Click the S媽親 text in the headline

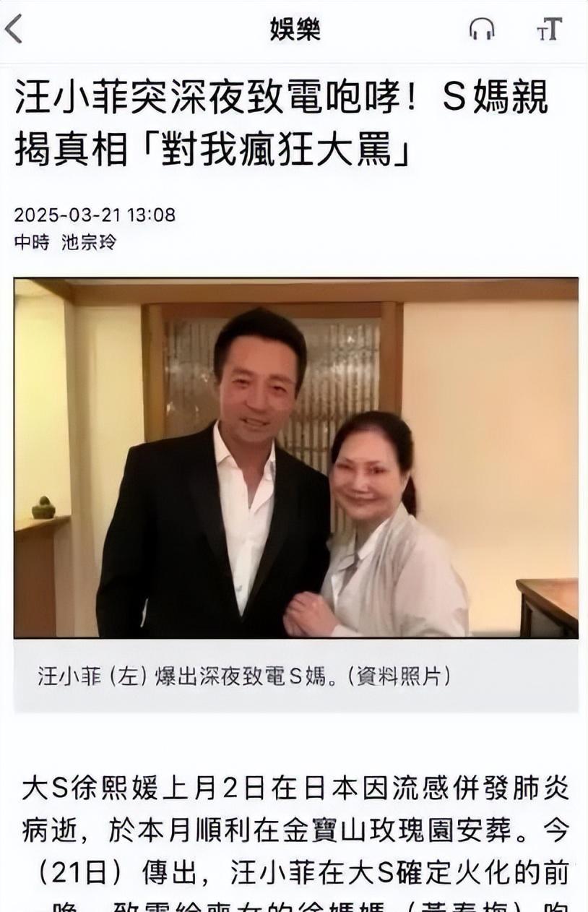[494, 100]
